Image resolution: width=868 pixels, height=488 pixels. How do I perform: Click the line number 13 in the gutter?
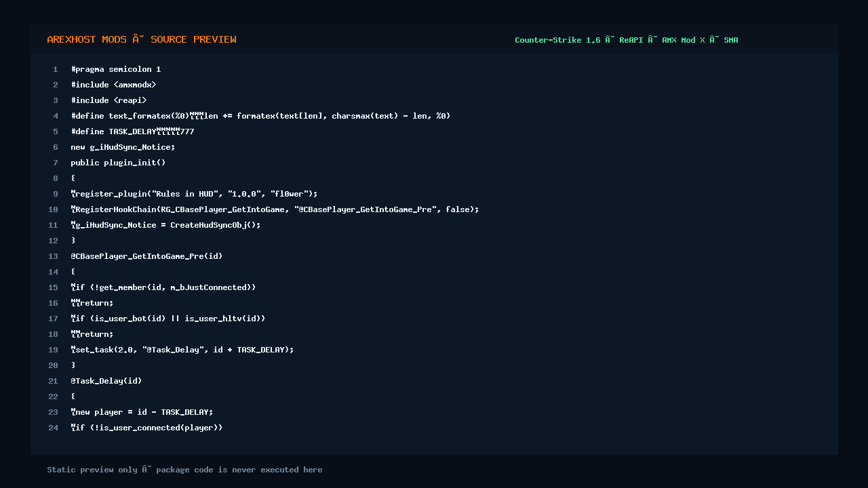pyautogui.click(x=54, y=256)
